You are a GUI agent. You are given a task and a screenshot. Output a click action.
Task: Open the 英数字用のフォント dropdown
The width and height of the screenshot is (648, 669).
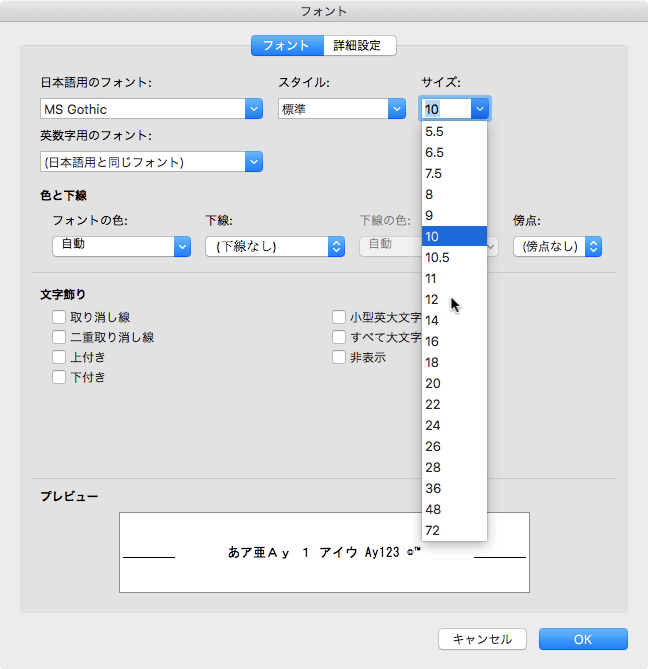coord(253,161)
